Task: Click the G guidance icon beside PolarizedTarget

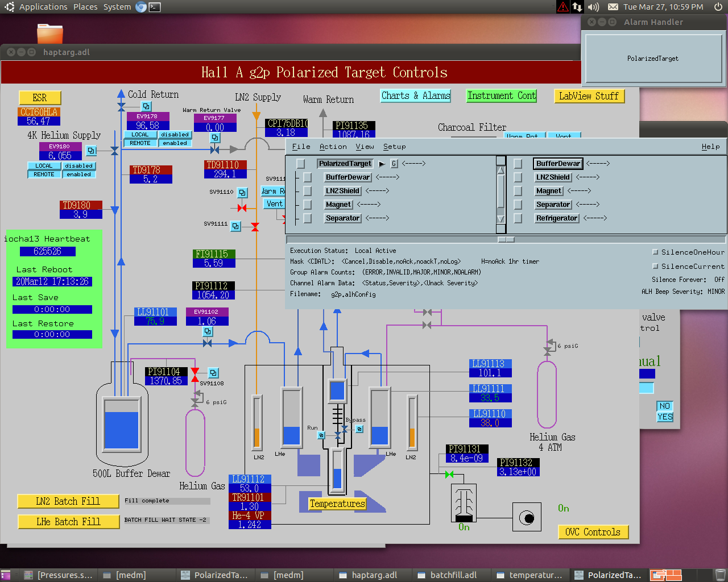Action: [394, 164]
